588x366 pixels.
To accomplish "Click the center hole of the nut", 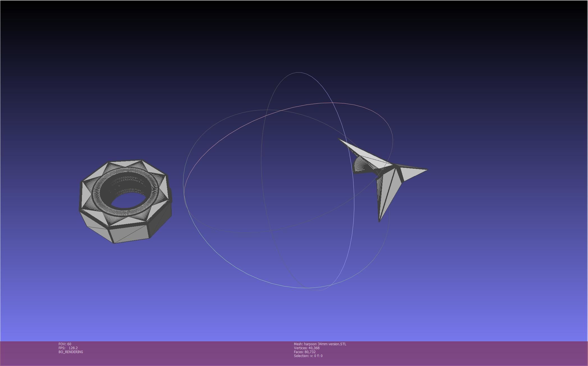I will [128, 201].
